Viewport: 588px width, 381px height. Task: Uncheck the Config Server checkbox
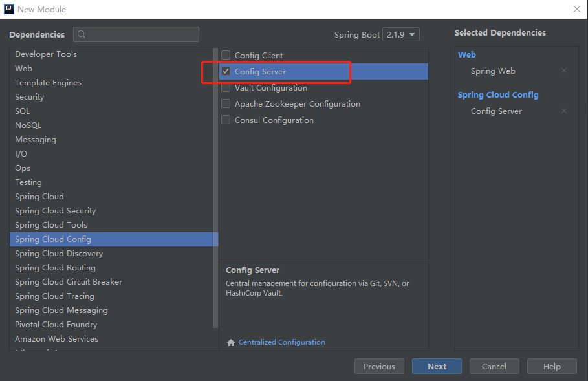tap(226, 72)
